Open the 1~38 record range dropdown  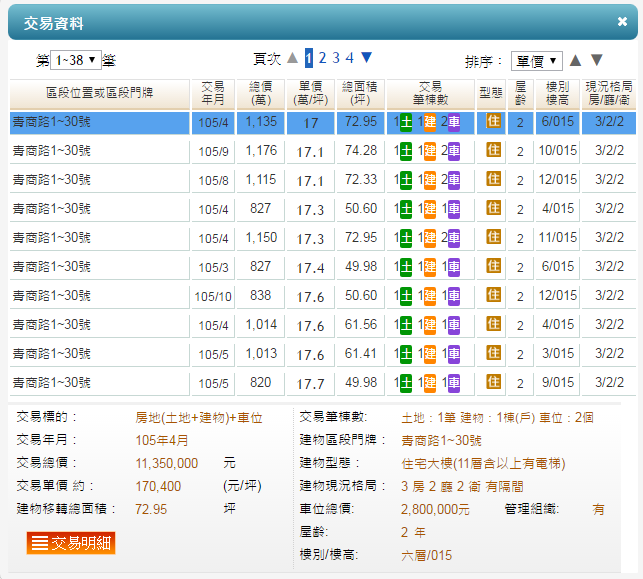pos(75,60)
